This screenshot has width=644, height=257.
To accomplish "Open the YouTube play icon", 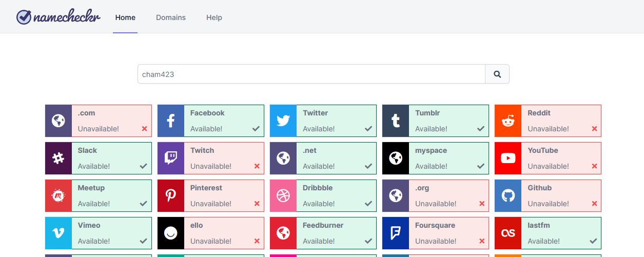I will 508,159.
